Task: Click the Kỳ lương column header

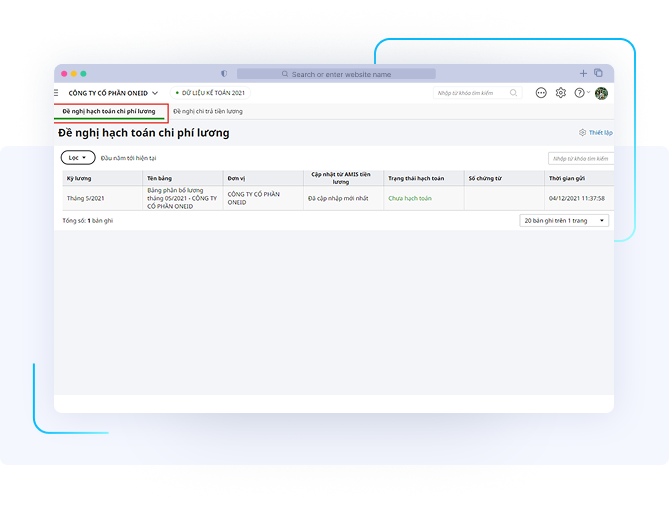Action: point(78,178)
